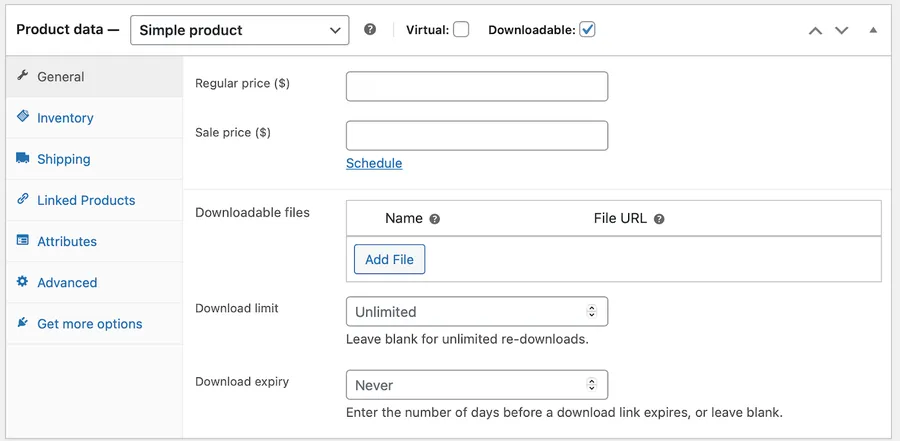900x441 pixels.
Task: Click help icon next to product type
Action: (370, 30)
